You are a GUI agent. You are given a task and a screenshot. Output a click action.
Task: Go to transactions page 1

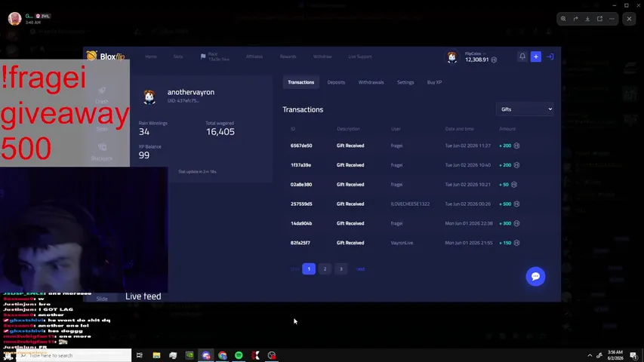point(309,268)
